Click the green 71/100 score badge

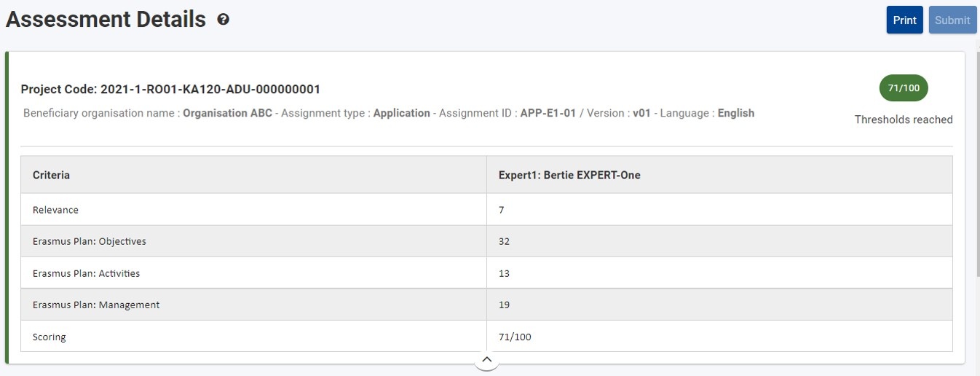(x=904, y=88)
